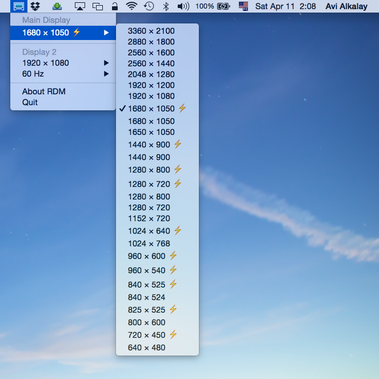Select 1650 × 1050 resolution
This screenshot has width=379, height=379.
click(x=157, y=132)
